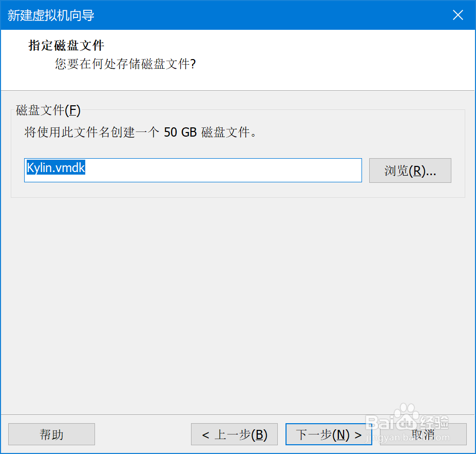This screenshot has width=476, height=454.
Task: Open help with the 帮助 button
Action: pos(52,434)
